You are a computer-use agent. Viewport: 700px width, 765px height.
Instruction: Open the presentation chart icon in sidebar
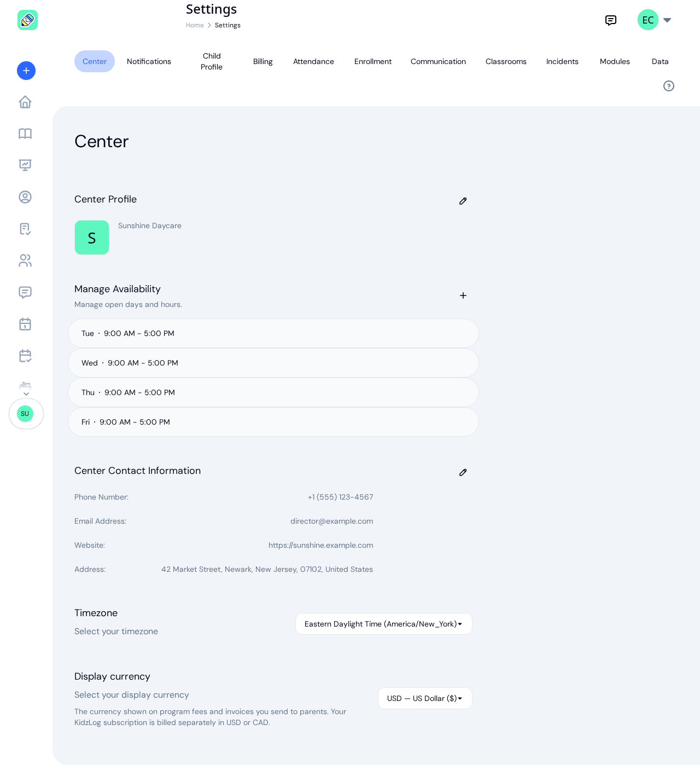click(x=25, y=165)
